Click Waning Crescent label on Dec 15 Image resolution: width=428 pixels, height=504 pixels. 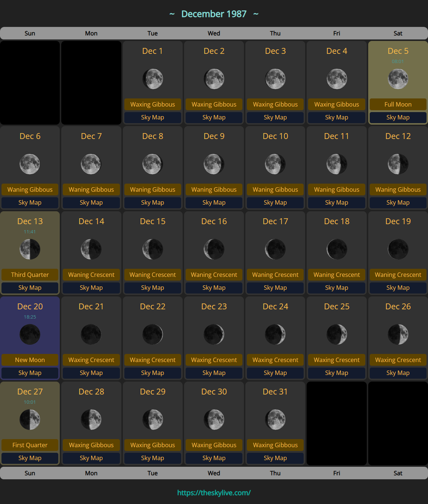(x=153, y=275)
